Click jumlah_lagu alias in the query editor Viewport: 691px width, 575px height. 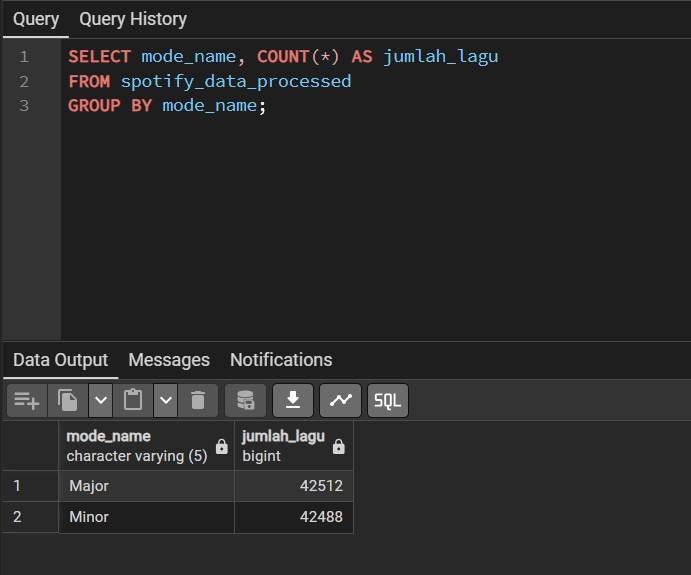pos(441,57)
